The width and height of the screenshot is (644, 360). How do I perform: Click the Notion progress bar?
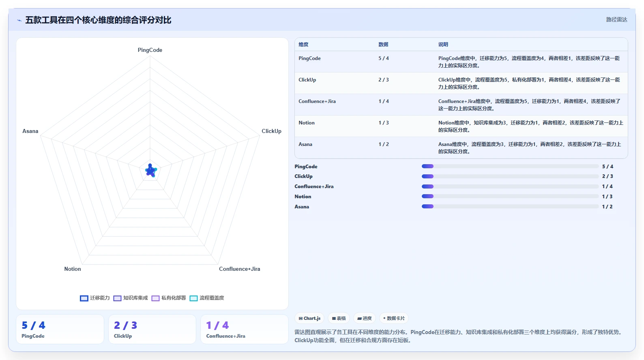(510, 196)
